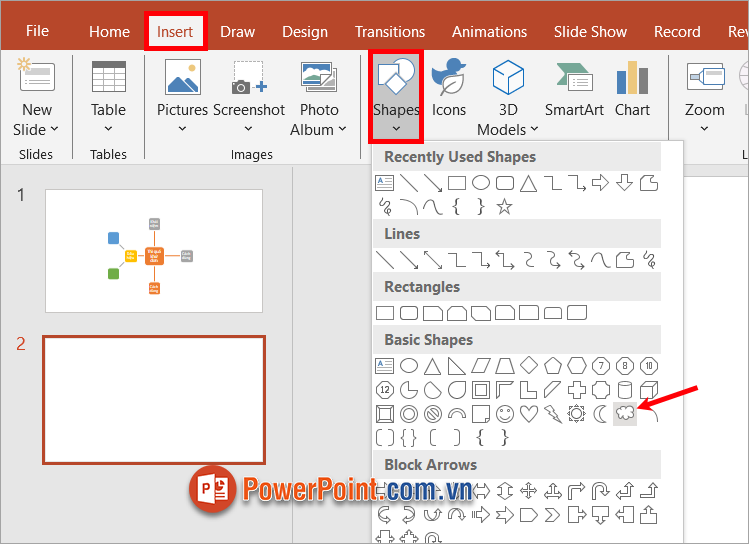The image size is (749, 544).
Task: Click the Shapes gallery button
Action: (396, 97)
